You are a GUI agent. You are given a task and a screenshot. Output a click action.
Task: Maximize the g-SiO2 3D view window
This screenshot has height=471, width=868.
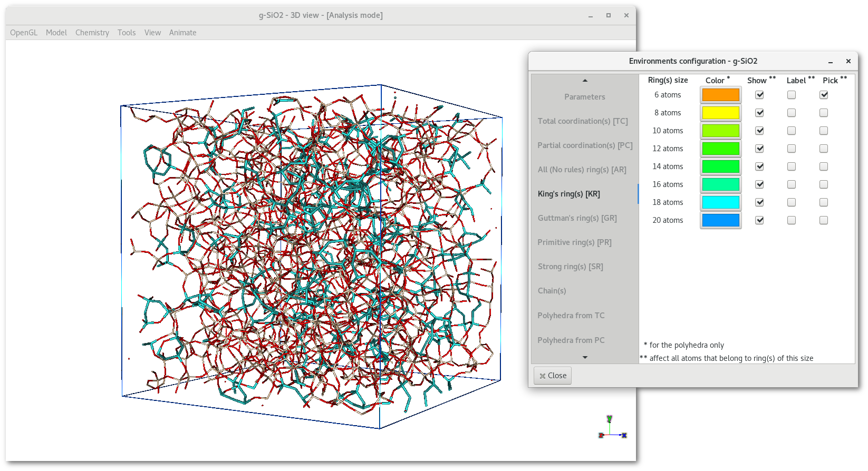[x=608, y=15]
